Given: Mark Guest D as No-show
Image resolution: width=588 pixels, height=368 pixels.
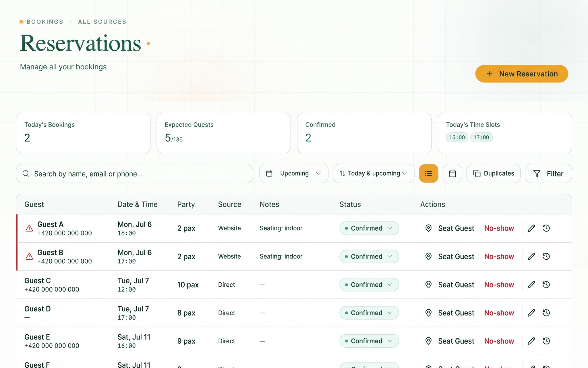Looking at the screenshot, I should [x=499, y=313].
